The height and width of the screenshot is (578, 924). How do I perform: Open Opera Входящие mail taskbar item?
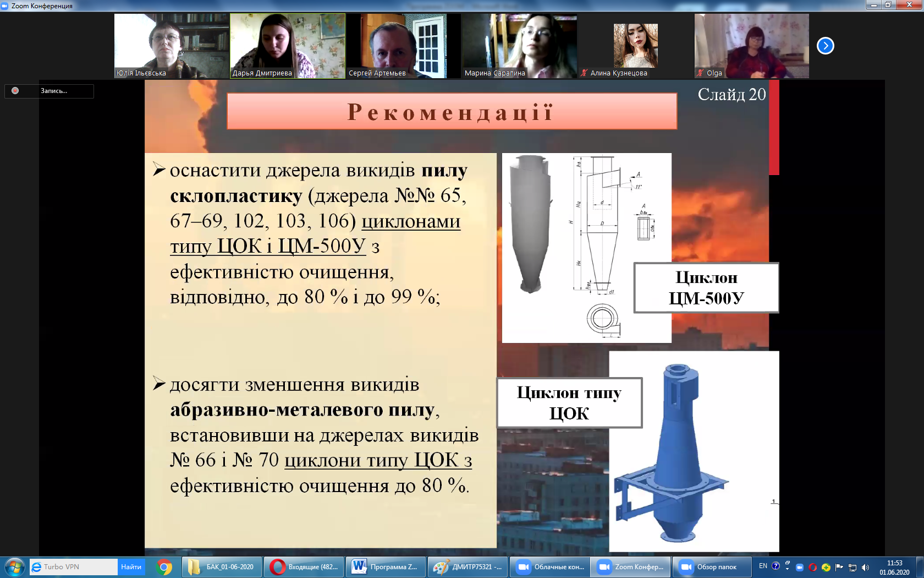click(x=304, y=567)
